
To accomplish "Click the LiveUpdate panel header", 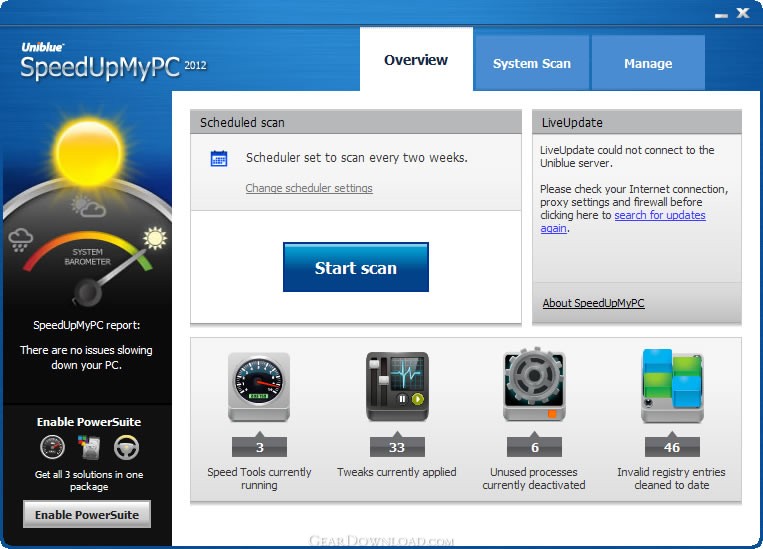I will [637, 122].
